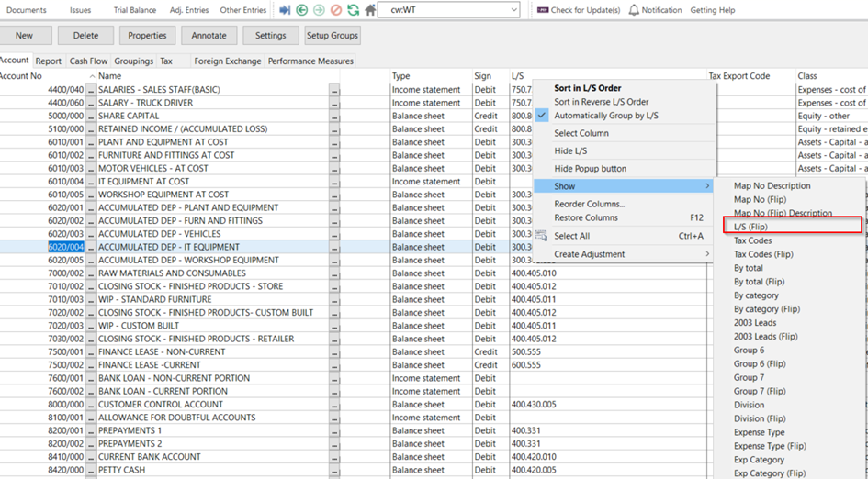Image resolution: width=868 pixels, height=479 pixels.
Task: Click the Settings button
Action: [x=271, y=36]
